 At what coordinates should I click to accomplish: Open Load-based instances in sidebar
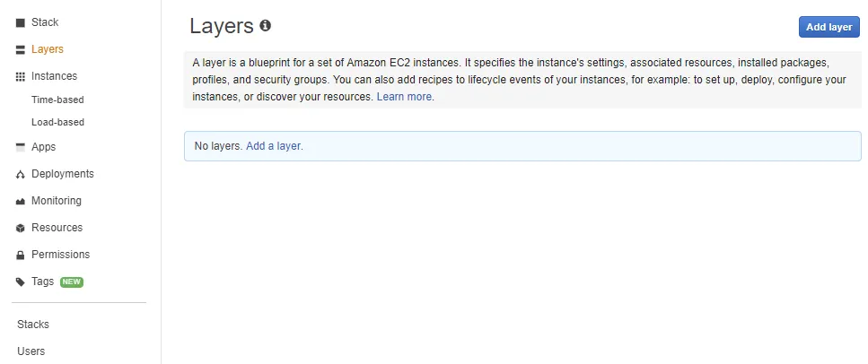click(x=57, y=122)
